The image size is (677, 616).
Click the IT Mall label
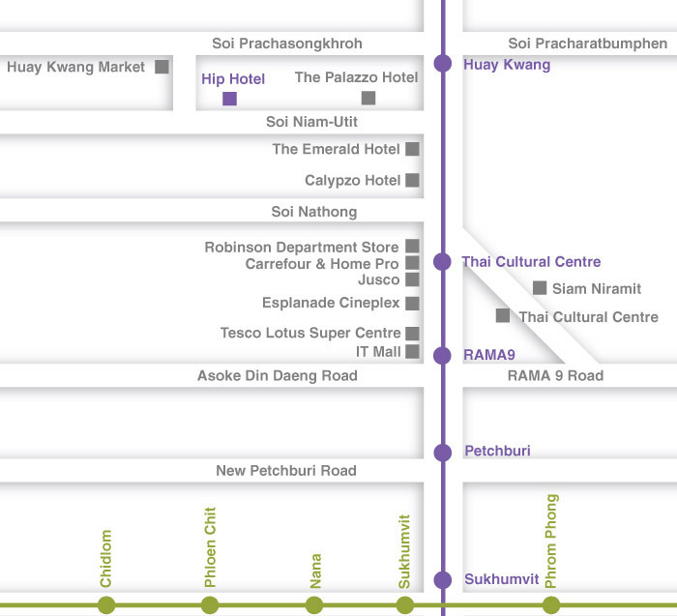[378, 351]
